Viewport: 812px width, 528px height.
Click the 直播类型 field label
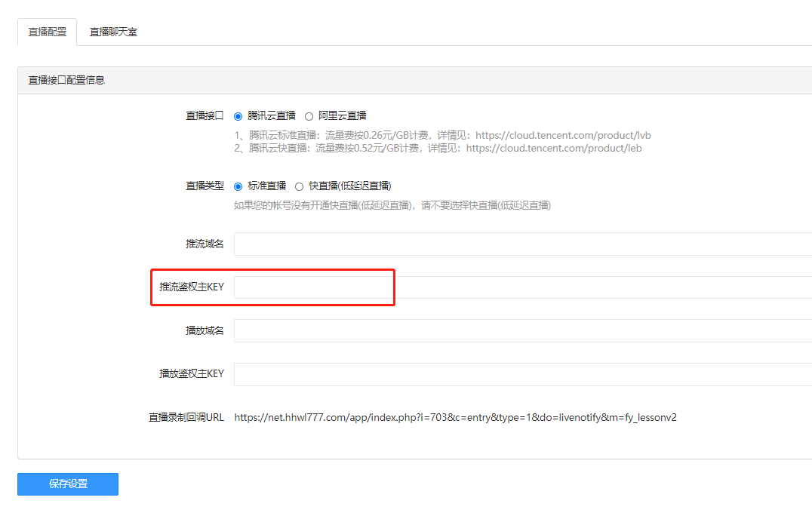[205, 186]
